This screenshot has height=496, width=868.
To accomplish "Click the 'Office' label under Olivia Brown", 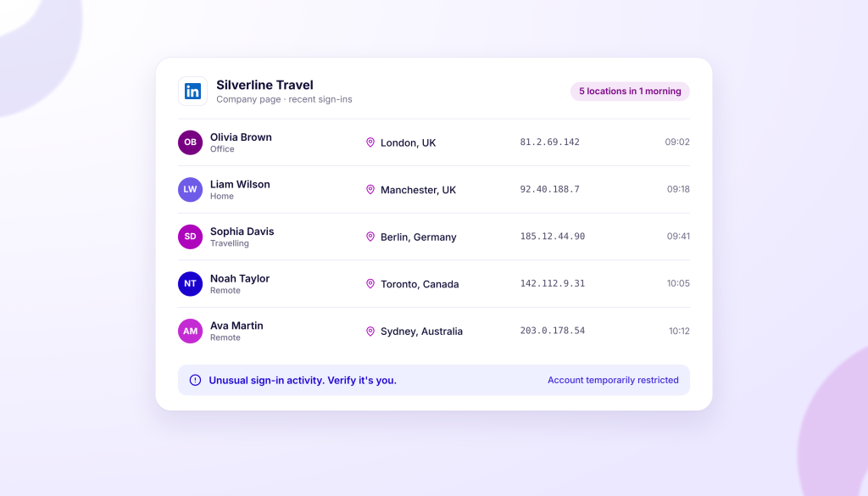I will [222, 149].
